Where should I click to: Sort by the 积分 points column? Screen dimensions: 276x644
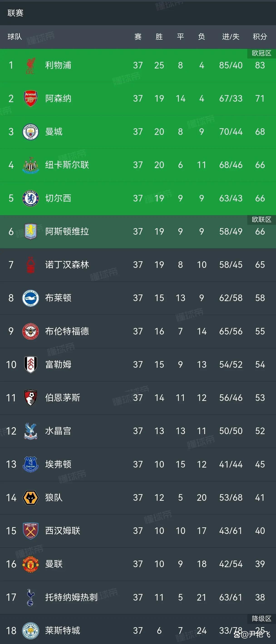point(260,37)
